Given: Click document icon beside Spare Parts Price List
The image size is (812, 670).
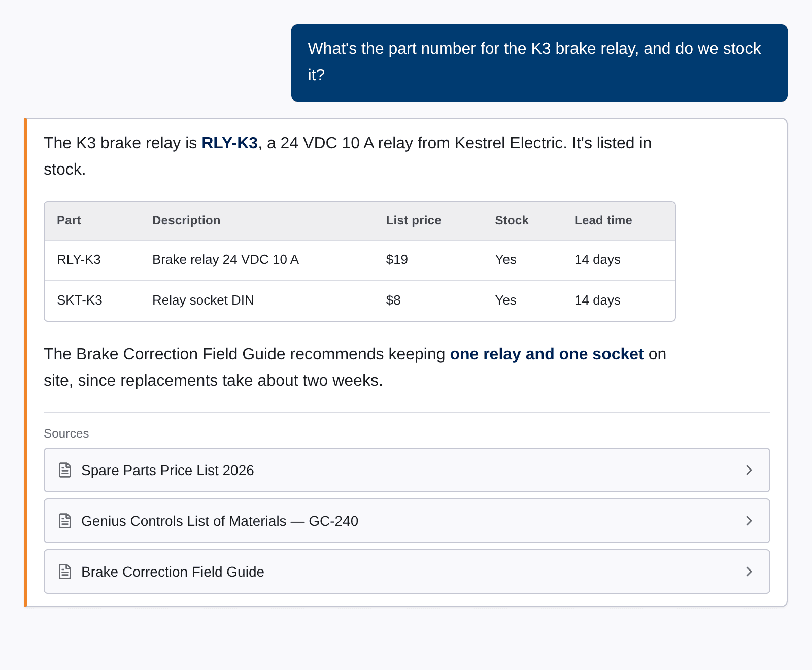Looking at the screenshot, I should tap(65, 470).
